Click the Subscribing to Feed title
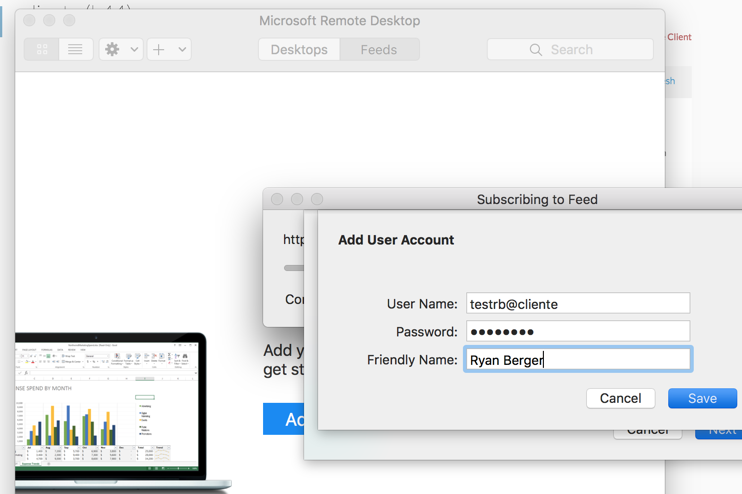Screen dimensions: 742x494 pyautogui.click(x=537, y=200)
